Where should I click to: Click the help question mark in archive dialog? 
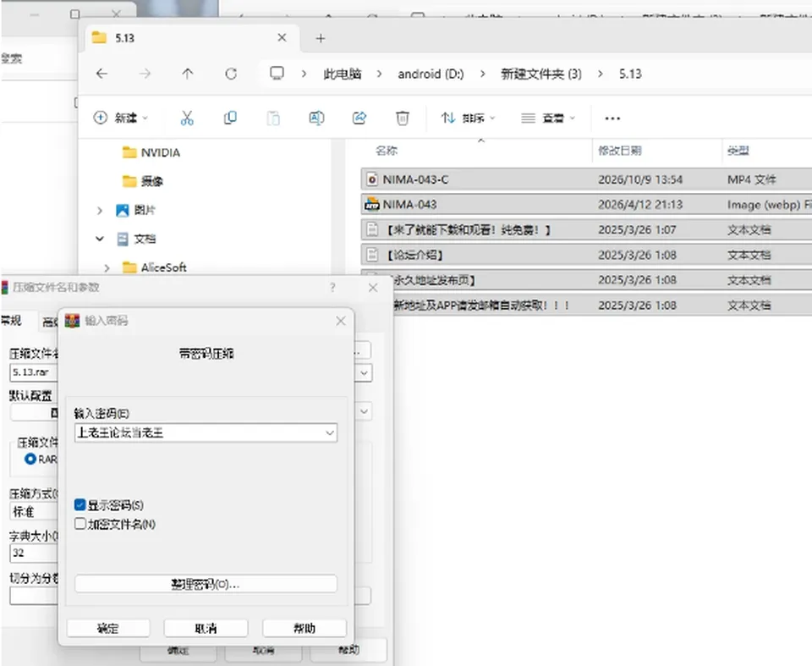(x=332, y=288)
